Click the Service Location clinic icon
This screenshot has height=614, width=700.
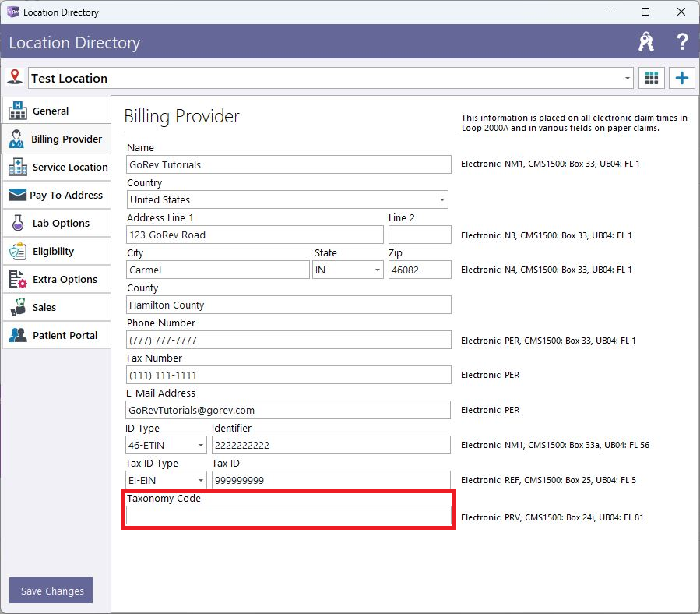(x=18, y=167)
